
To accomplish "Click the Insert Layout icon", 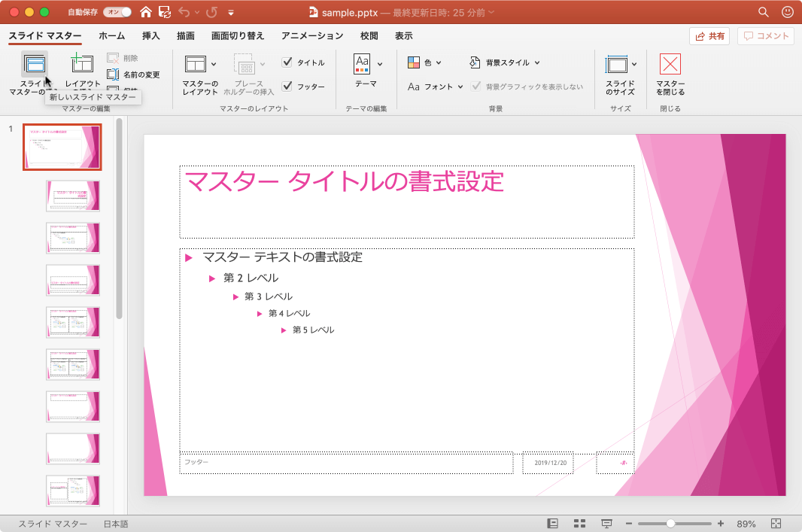I will (82, 64).
